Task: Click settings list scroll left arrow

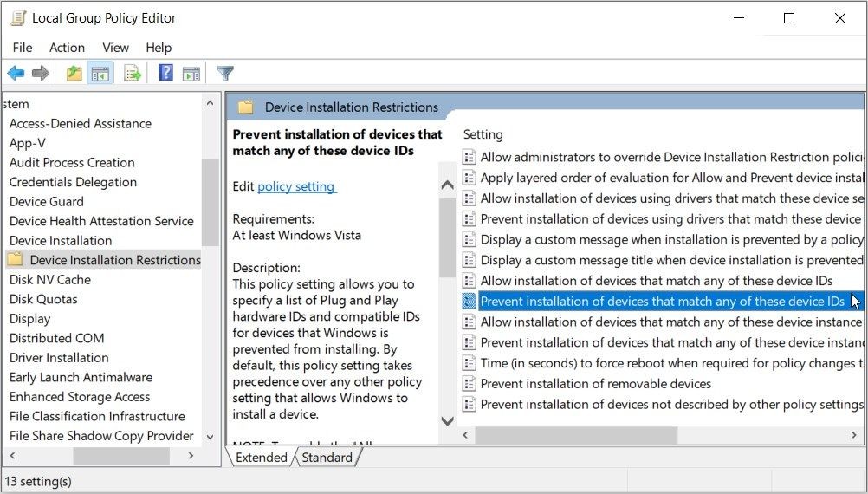Action: [x=465, y=435]
